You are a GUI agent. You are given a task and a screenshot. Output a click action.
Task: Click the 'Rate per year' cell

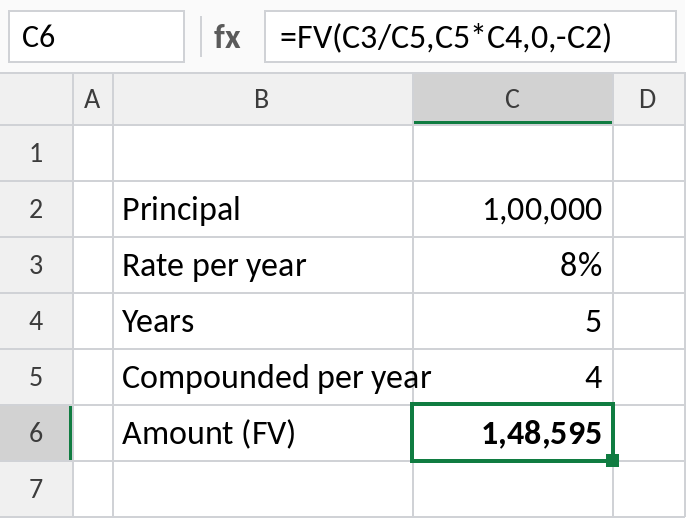[x=262, y=265]
